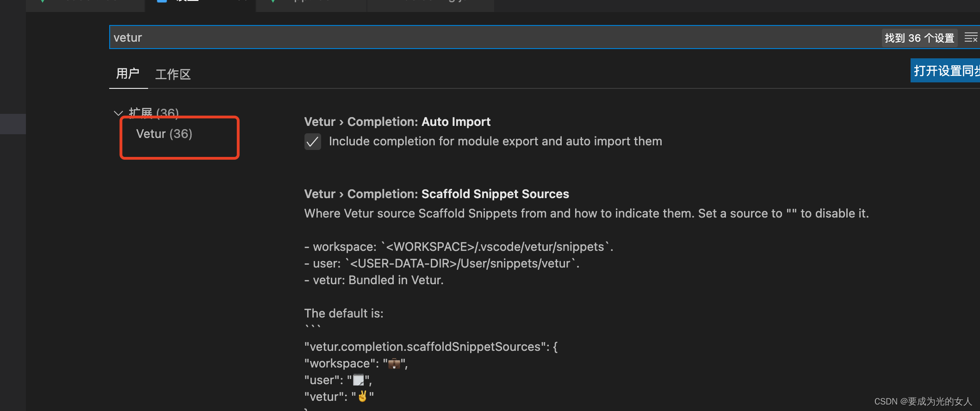The width and height of the screenshot is (980, 411).
Task: Click the Where Vetur source Scaffold Snippets description
Action: tap(586, 213)
